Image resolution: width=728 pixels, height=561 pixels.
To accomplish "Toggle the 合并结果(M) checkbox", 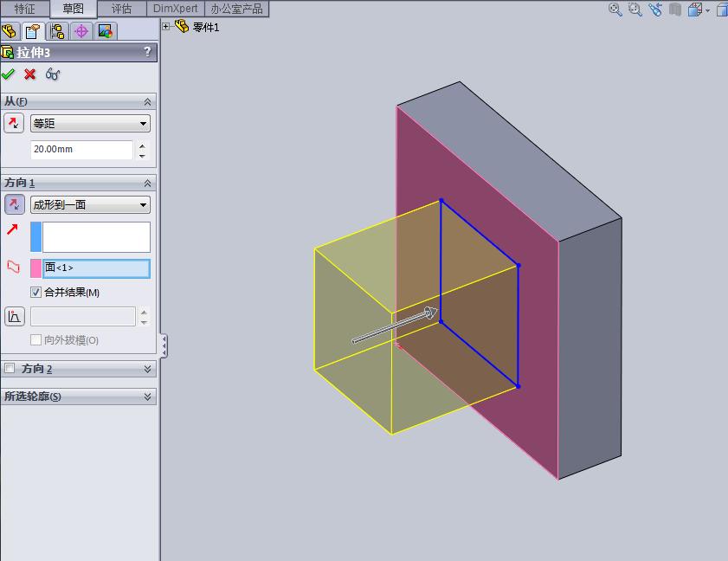I will [35, 292].
